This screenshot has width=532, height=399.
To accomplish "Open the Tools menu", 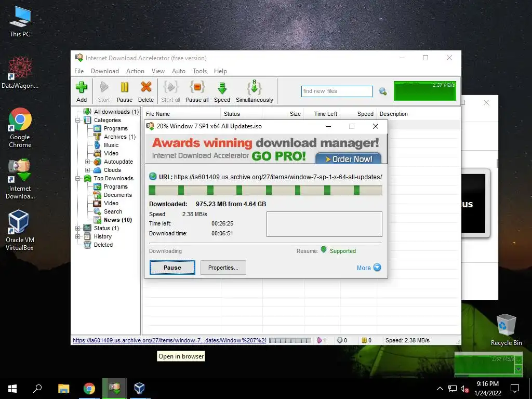I will tap(199, 71).
